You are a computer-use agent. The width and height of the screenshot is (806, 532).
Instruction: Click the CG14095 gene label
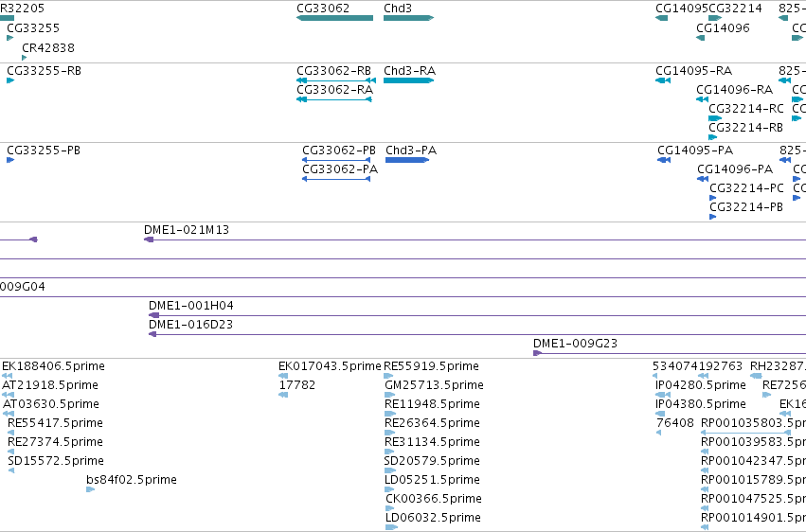pos(682,9)
